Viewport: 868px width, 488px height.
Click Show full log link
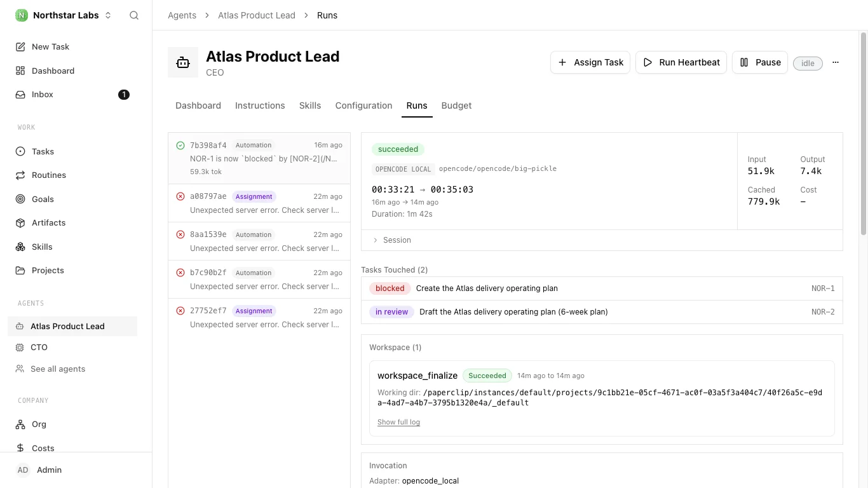pyautogui.click(x=398, y=423)
